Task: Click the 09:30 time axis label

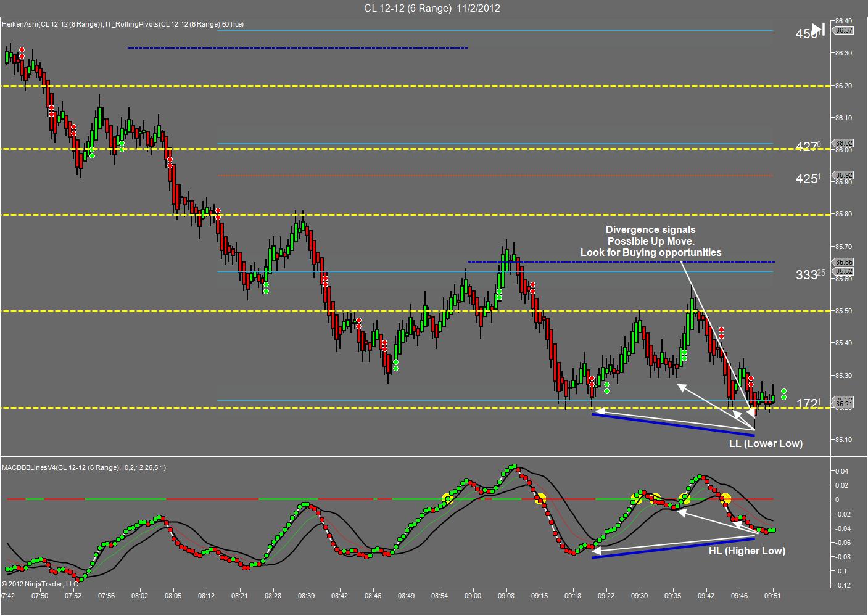Action: tap(640, 596)
